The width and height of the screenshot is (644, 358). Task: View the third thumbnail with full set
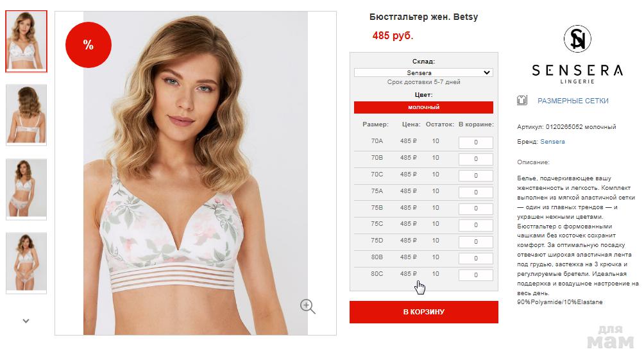point(26,189)
